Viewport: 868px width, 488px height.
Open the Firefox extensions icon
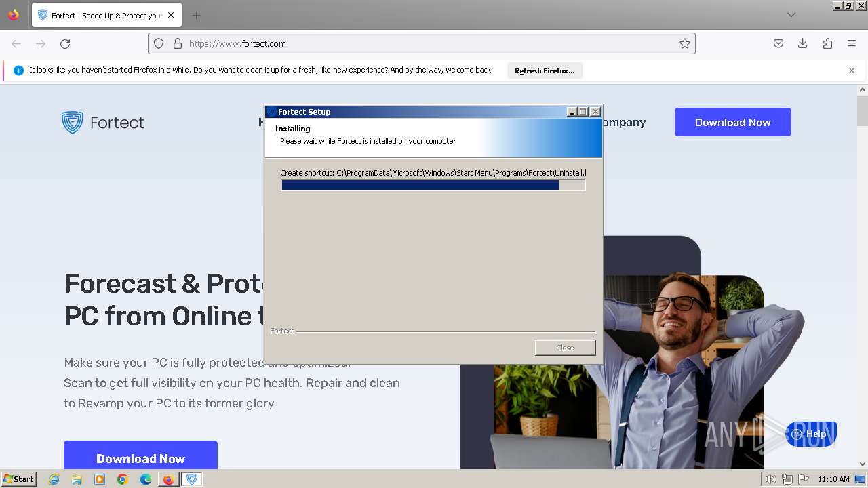(x=827, y=43)
